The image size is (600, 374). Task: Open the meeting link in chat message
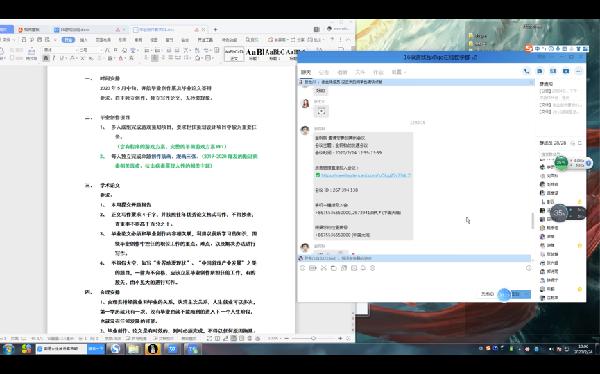(365, 175)
